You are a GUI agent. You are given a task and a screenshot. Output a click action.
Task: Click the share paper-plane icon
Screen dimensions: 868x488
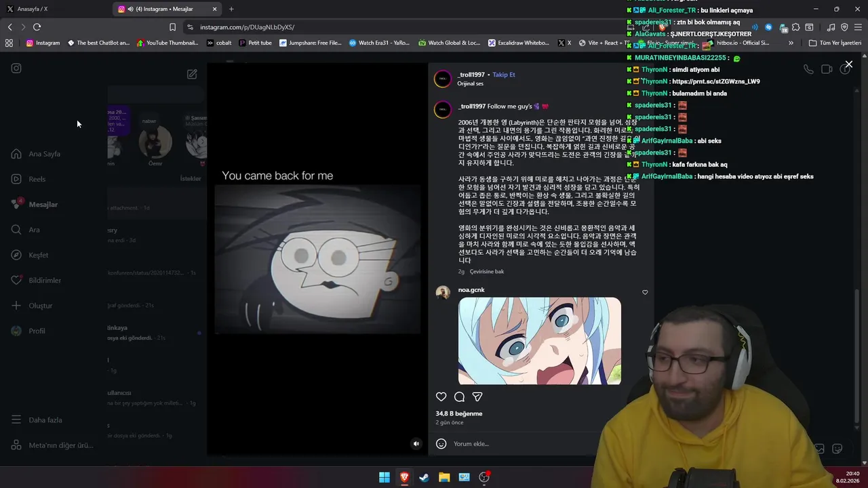pos(477,396)
